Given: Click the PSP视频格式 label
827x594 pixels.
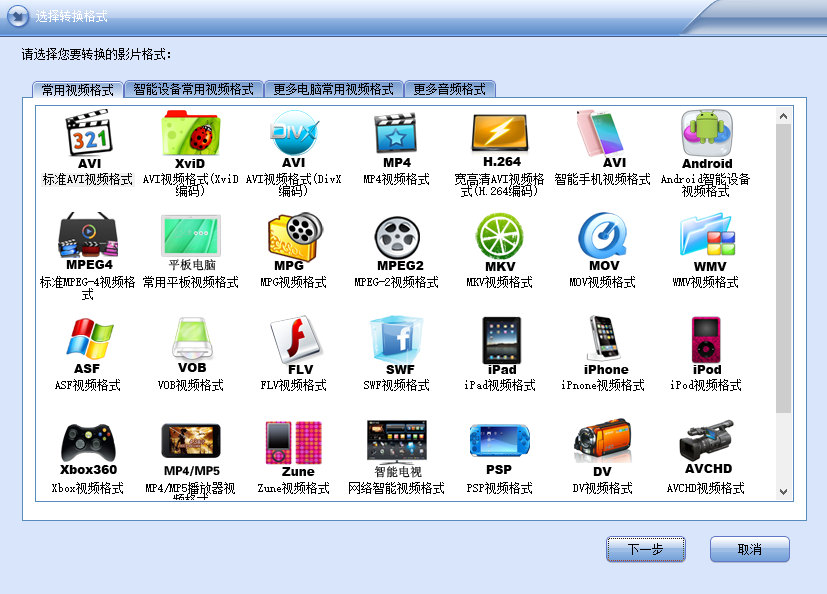Looking at the screenshot, I should tap(499, 488).
